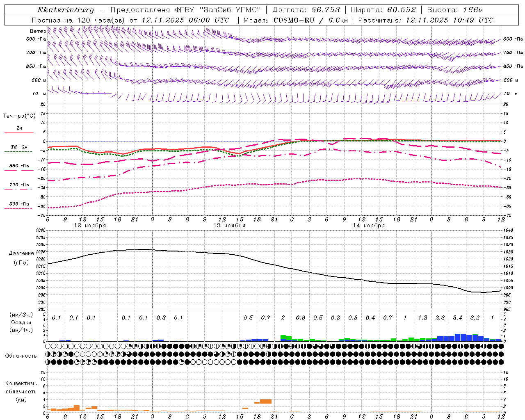Select the "(мм/3ч.)" precipitation unit label
This screenshot has height=420, width=525.
tap(21, 315)
